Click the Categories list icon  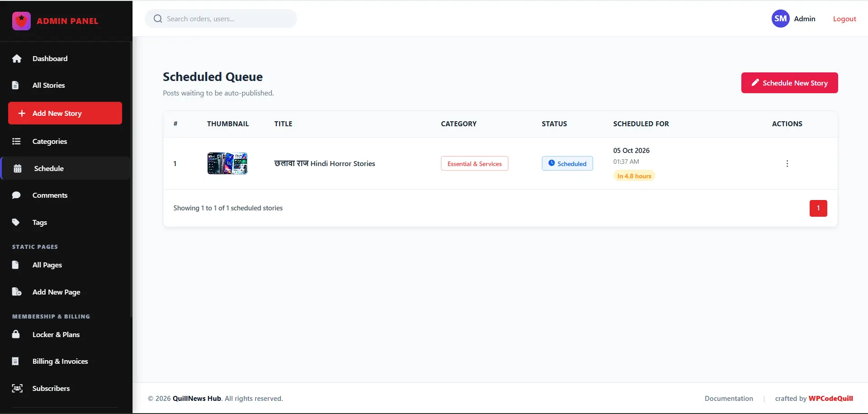16,141
